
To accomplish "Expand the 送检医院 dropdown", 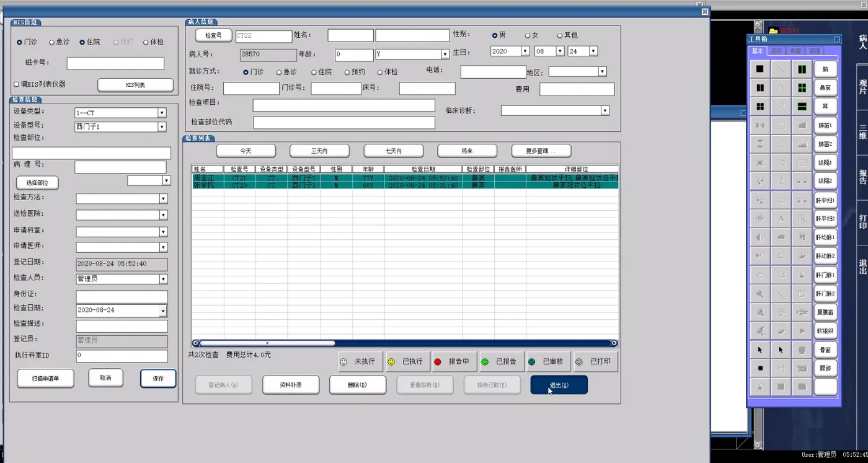I will 163,215.
